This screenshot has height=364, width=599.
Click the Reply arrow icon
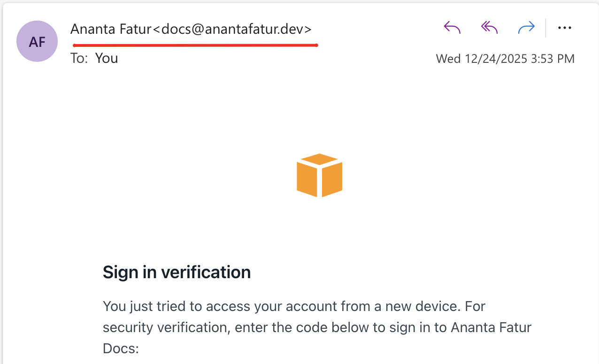point(452,28)
